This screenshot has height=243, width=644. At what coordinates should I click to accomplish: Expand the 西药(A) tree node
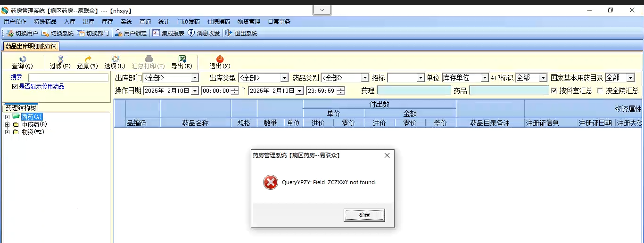(x=7, y=117)
